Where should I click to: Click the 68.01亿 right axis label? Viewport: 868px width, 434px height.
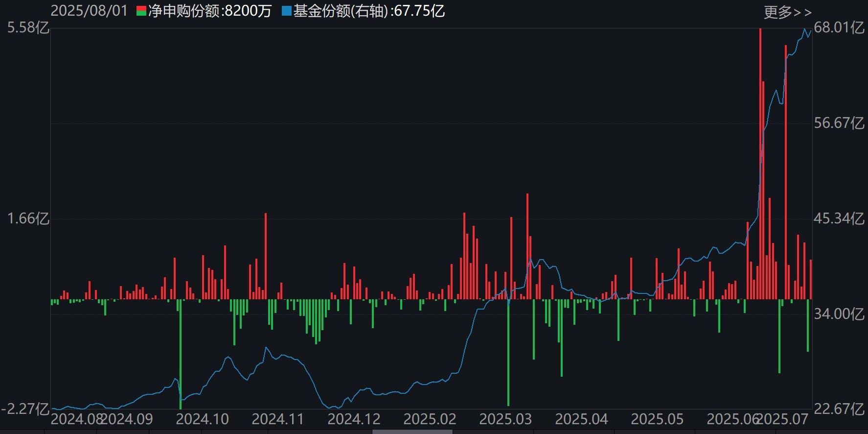[839, 28]
